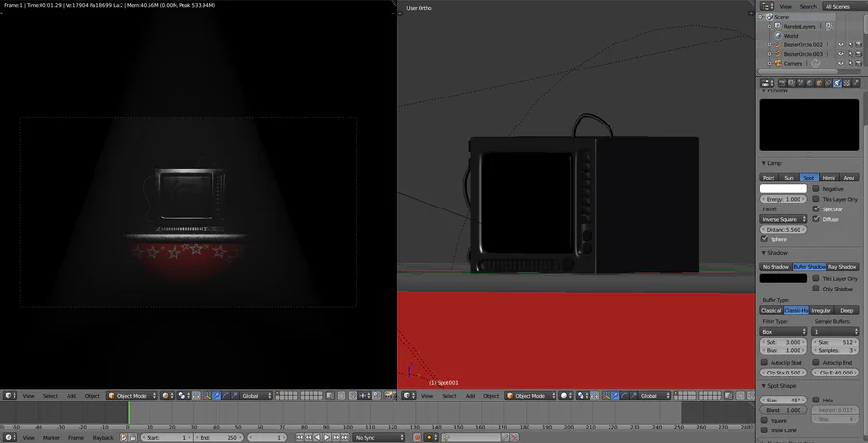Disable the Diffuse checkbox
This screenshot has height=443, width=868.
pyautogui.click(x=815, y=219)
